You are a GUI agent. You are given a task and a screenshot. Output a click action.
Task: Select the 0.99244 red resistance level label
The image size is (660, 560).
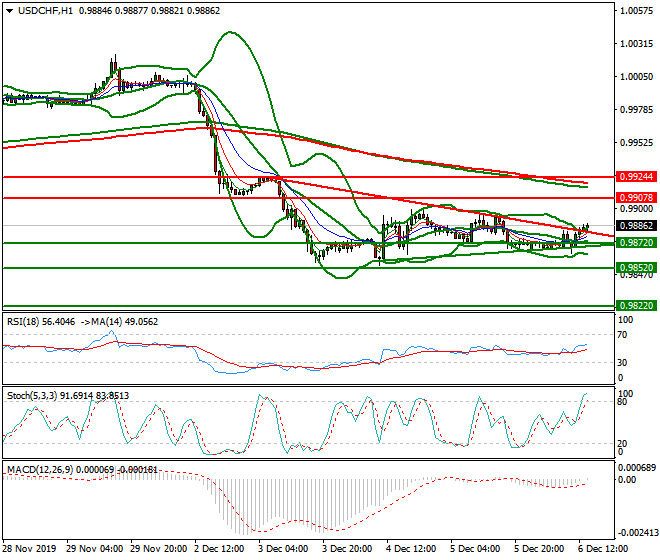point(636,177)
